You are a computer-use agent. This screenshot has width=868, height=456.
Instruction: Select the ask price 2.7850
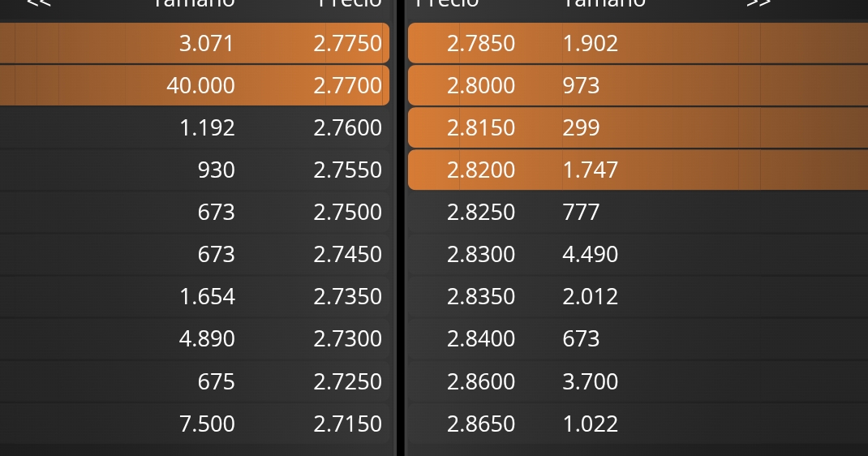click(x=481, y=43)
